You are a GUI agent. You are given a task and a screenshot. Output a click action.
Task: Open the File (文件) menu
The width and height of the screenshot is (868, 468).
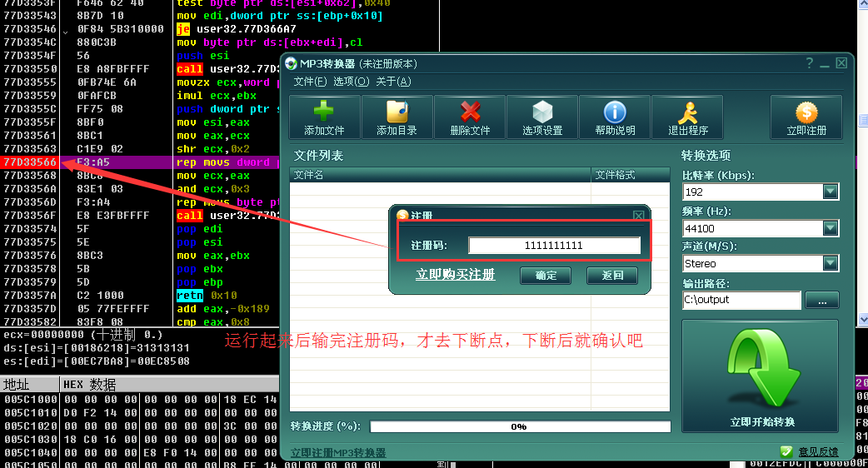click(x=310, y=82)
